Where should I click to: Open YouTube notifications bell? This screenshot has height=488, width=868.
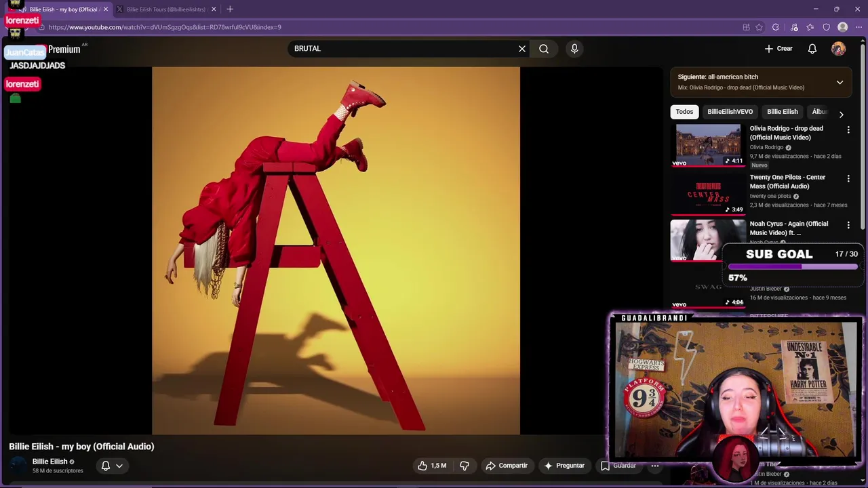(x=812, y=49)
